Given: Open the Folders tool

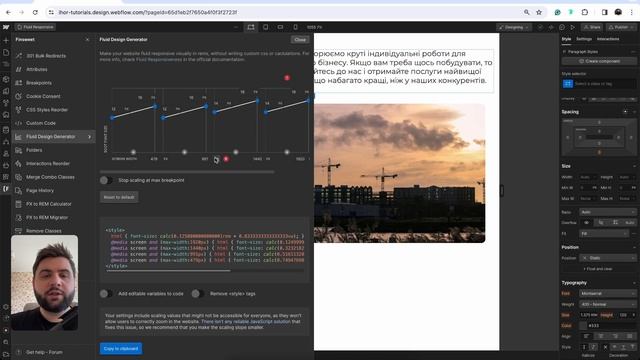Looking at the screenshot, I should click(x=53, y=150).
